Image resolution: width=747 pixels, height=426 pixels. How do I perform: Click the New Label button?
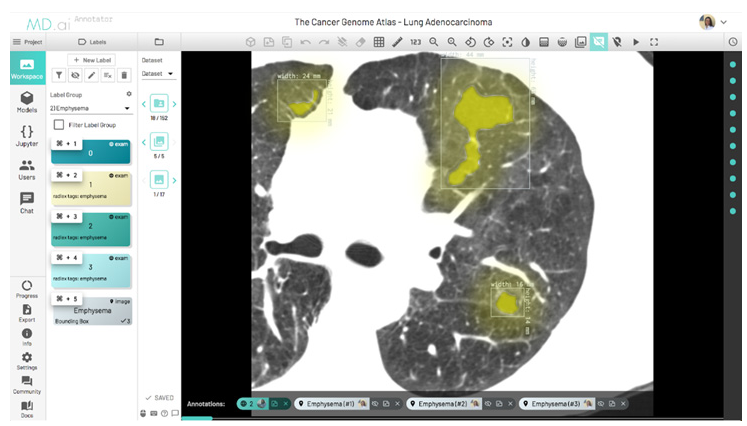coord(92,60)
